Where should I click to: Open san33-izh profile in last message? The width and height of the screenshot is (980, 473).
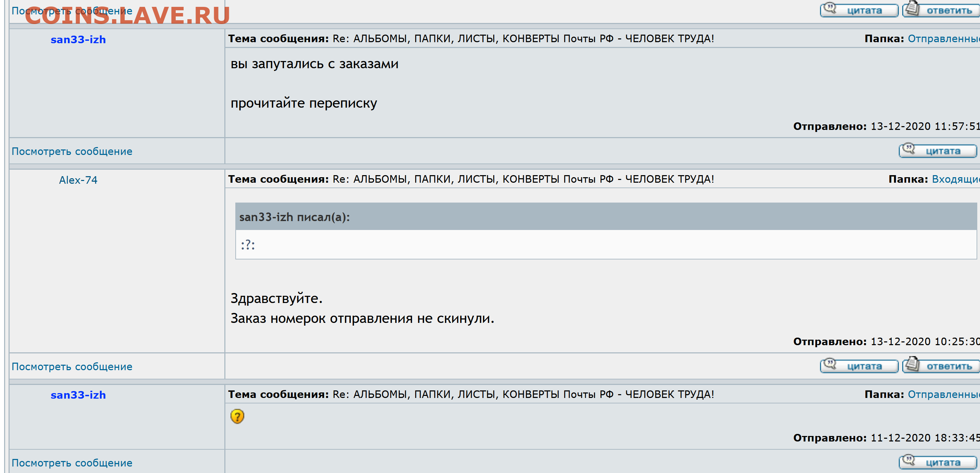click(x=78, y=395)
